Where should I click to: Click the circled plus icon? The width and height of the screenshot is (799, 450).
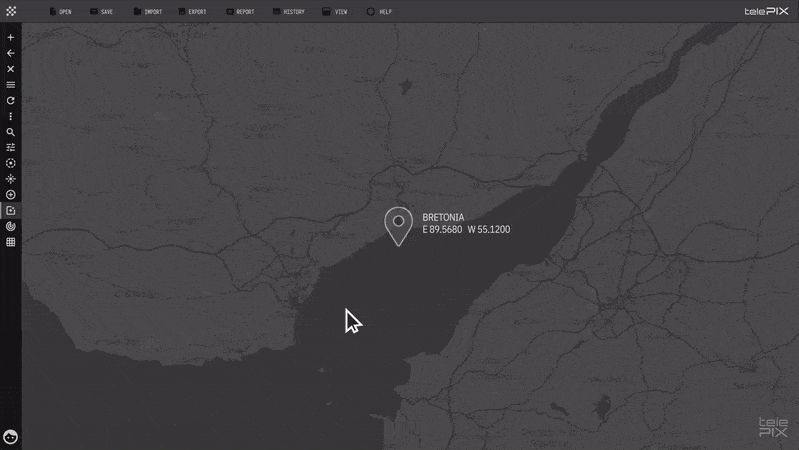(x=11, y=195)
